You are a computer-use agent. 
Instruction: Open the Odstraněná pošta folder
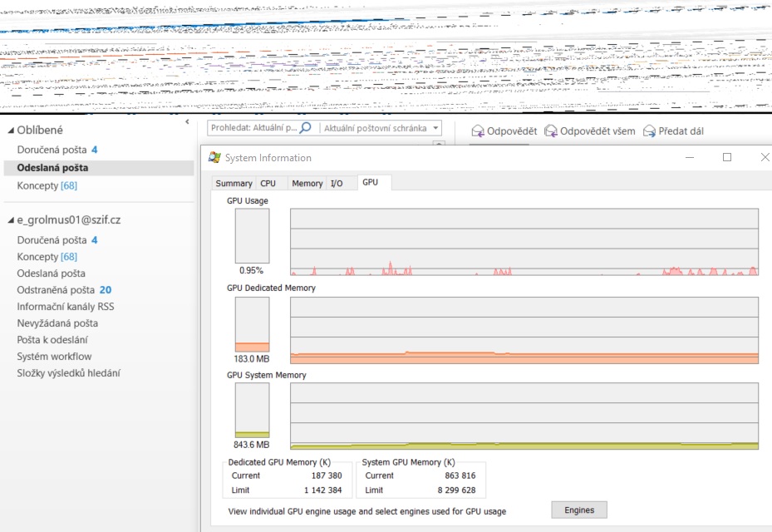tap(56, 290)
